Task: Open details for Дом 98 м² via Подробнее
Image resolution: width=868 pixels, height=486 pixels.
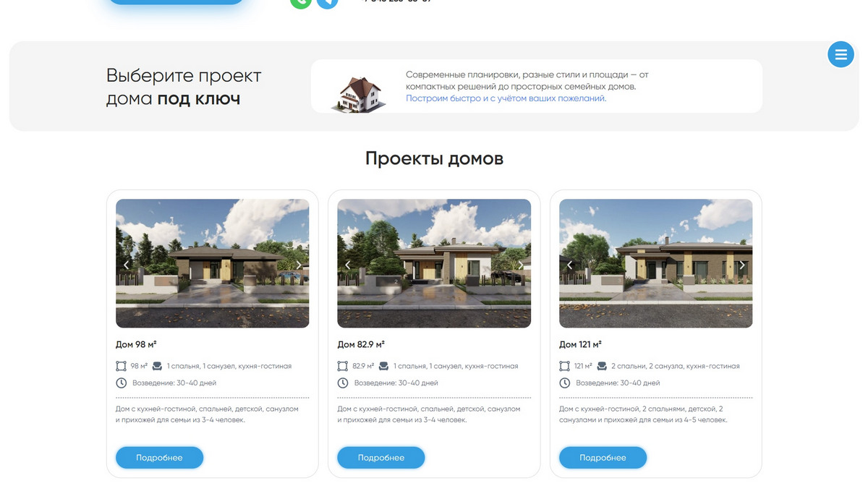Action: pos(159,458)
